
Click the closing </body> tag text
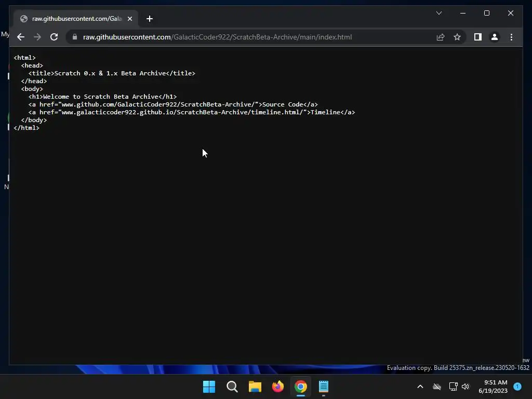tap(34, 120)
